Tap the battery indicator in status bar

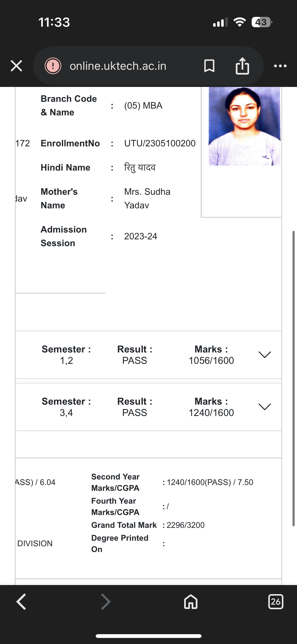pos(261,22)
